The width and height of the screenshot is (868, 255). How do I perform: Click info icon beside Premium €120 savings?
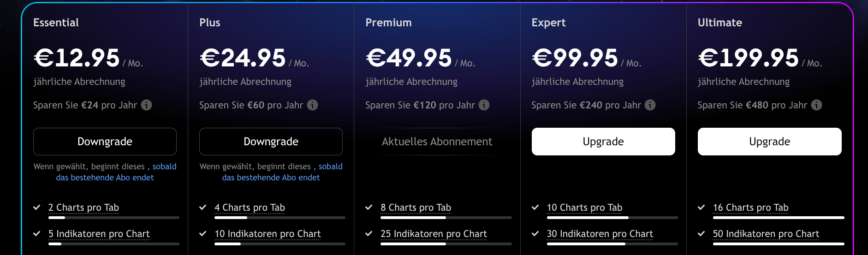click(484, 105)
